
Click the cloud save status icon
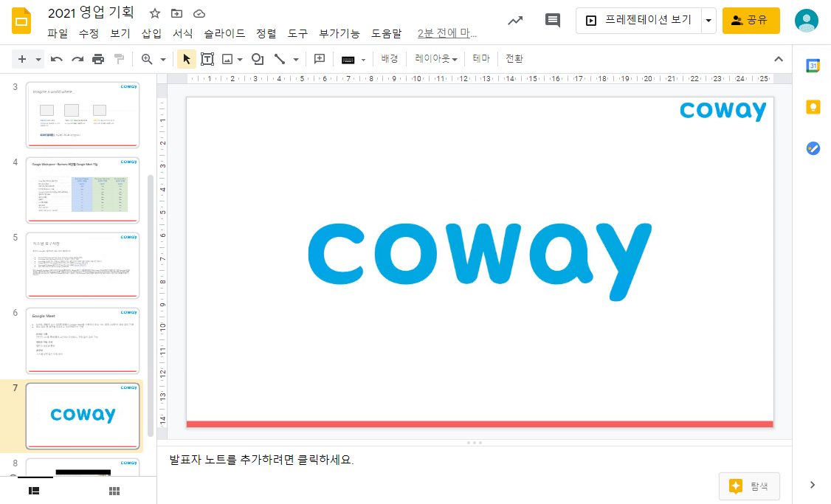(x=199, y=14)
